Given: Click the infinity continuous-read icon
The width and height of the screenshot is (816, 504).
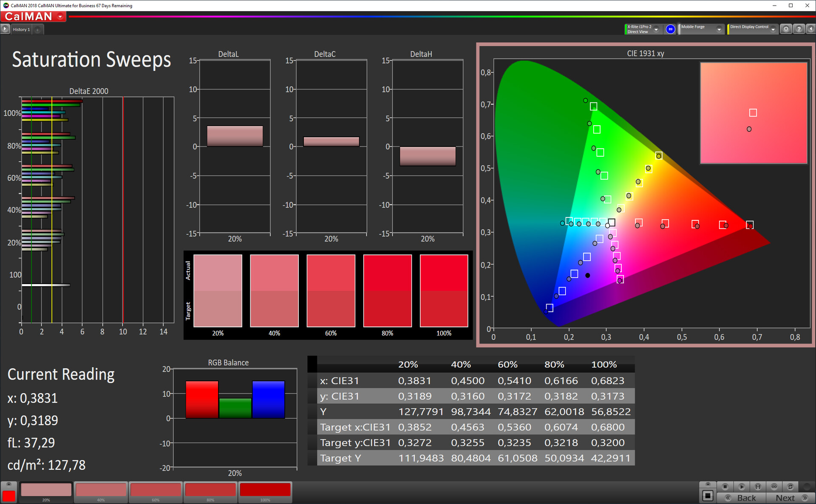Looking at the screenshot, I should click(774, 486).
